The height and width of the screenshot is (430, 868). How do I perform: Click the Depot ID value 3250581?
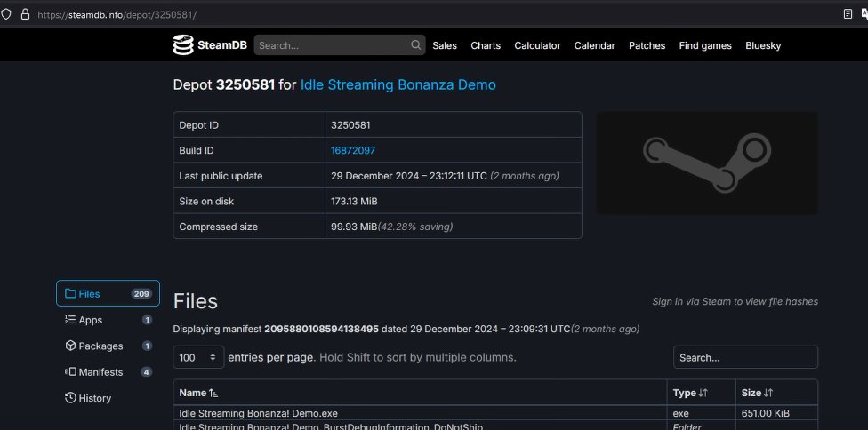(x=350, y=125)
